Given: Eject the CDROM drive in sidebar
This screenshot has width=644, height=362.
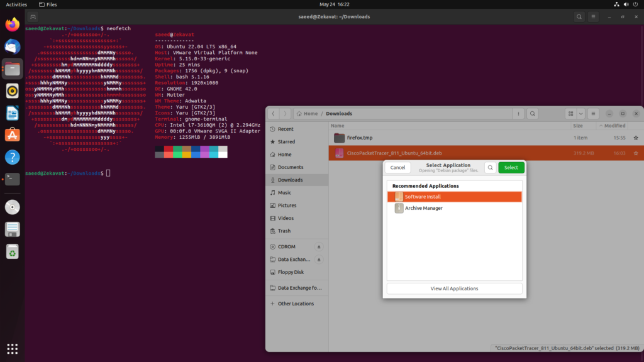Looking at the screenshot, I should pyautogui.click(x=319, y=247).
